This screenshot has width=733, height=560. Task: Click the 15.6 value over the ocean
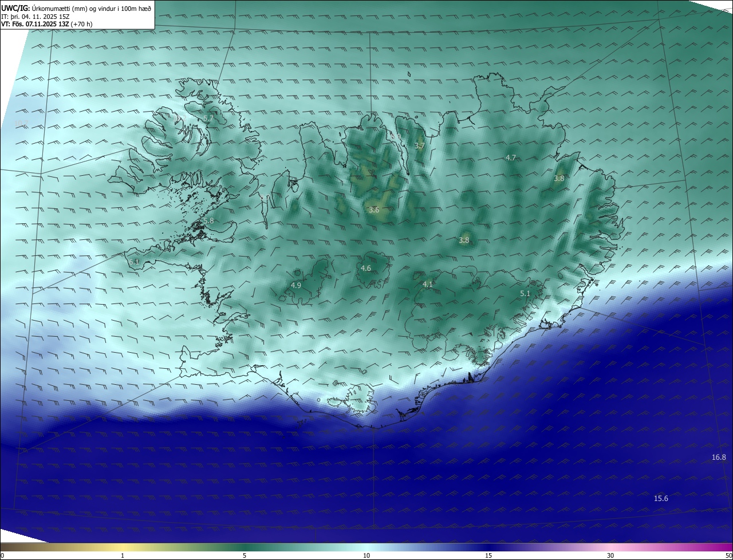click(661, 499)
